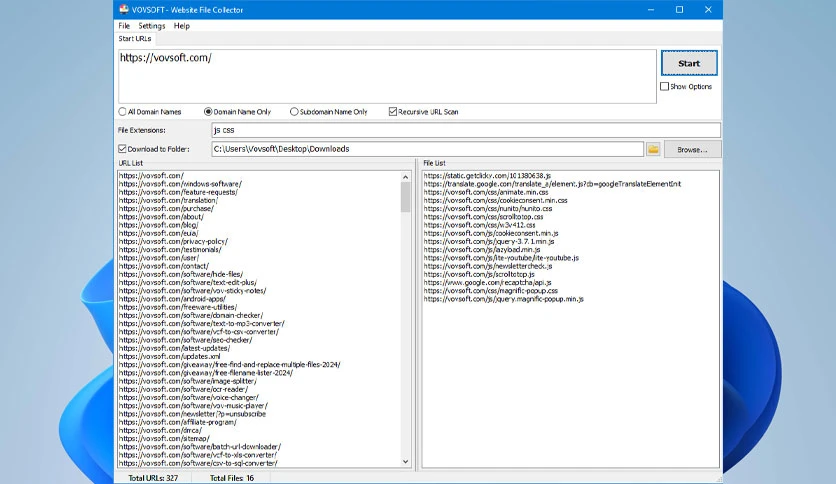Select https://vovsoft.com/privacy-policy/ row

(173, 241)
